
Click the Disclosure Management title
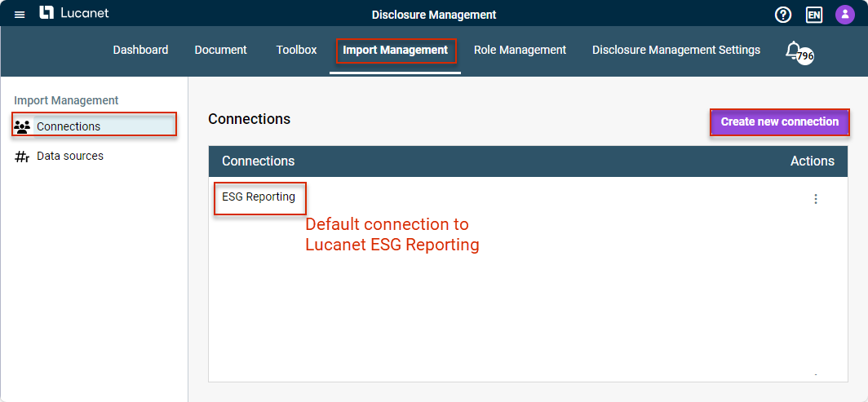click(x=434, y=15)
